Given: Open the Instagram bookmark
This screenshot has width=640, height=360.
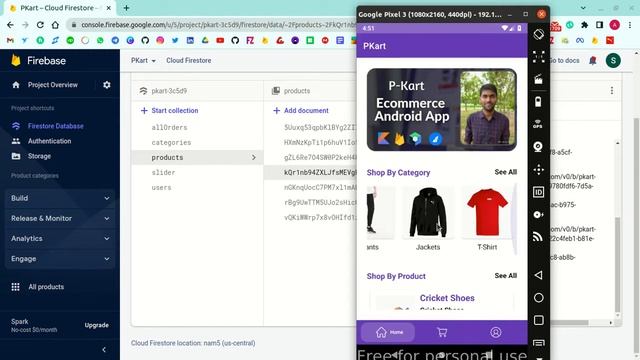Looking at the screenshot, I should point(160,40).
